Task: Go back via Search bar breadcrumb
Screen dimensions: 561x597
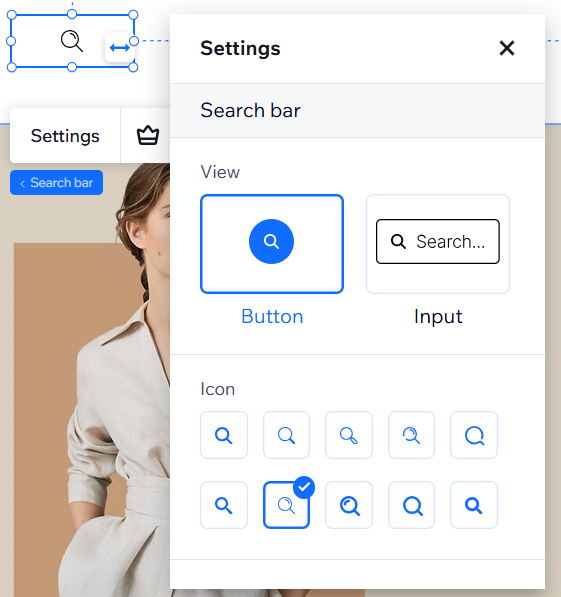Action: 56,183
